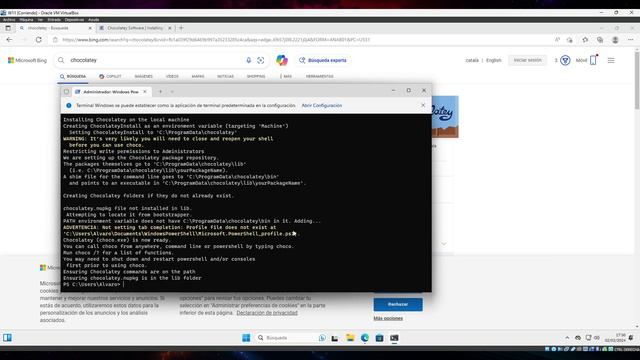Open Terminal new tab dropdown arrow
Screen dimensions: 640x360
pyautogui.click(x=172, y=92)
